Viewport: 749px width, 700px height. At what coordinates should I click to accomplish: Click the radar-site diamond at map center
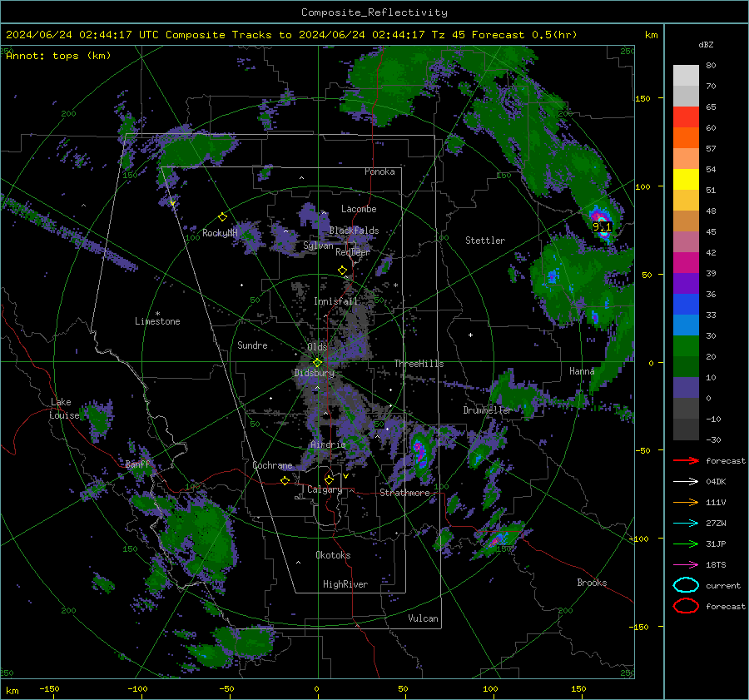[x=317, y=362]
